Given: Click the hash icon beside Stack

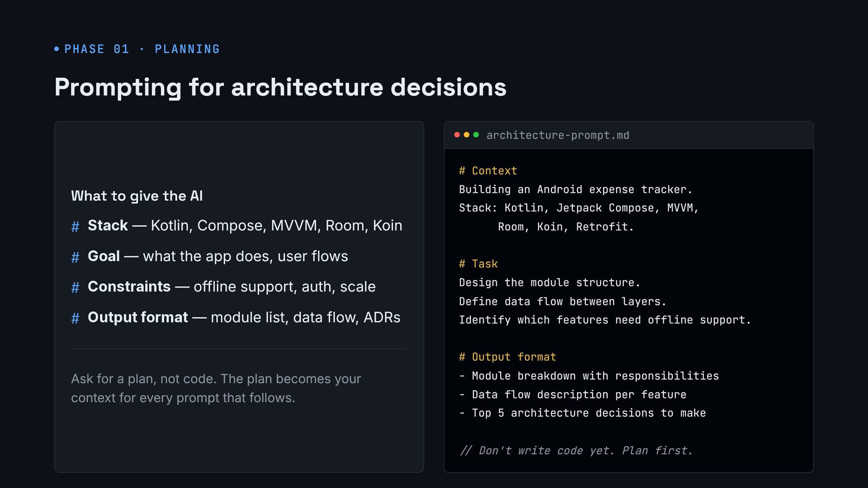Looking at the screenshot, I should pyautogui.click(x=75, y=226).
